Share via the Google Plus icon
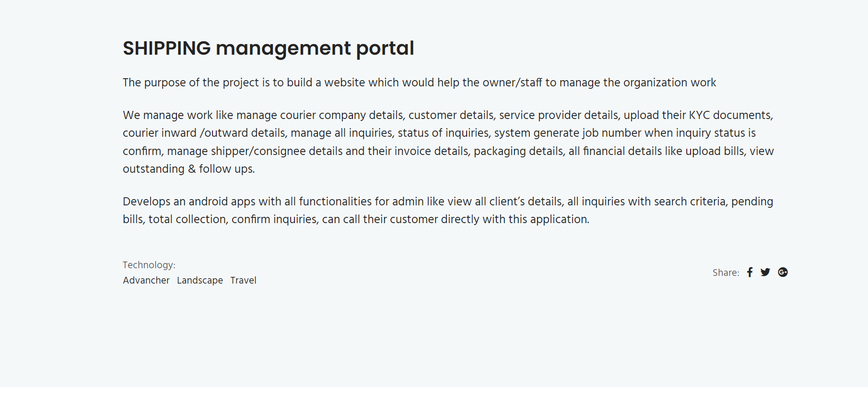 click(x=783, y=273)
